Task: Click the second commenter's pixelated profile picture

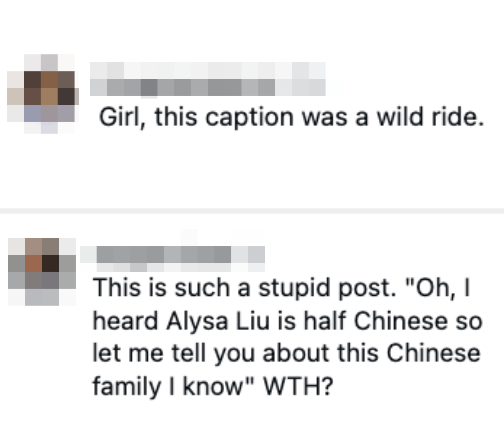Action: (x=42, y=272)
